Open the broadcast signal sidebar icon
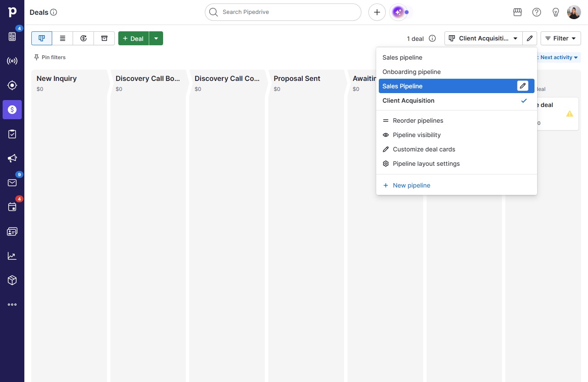 [x=12, y=61]
